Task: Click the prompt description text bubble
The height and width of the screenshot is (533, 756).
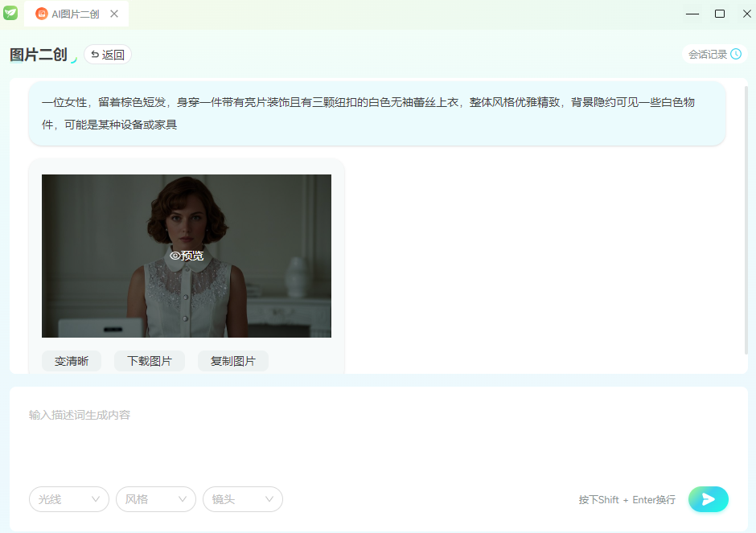Action: point(377,113)
